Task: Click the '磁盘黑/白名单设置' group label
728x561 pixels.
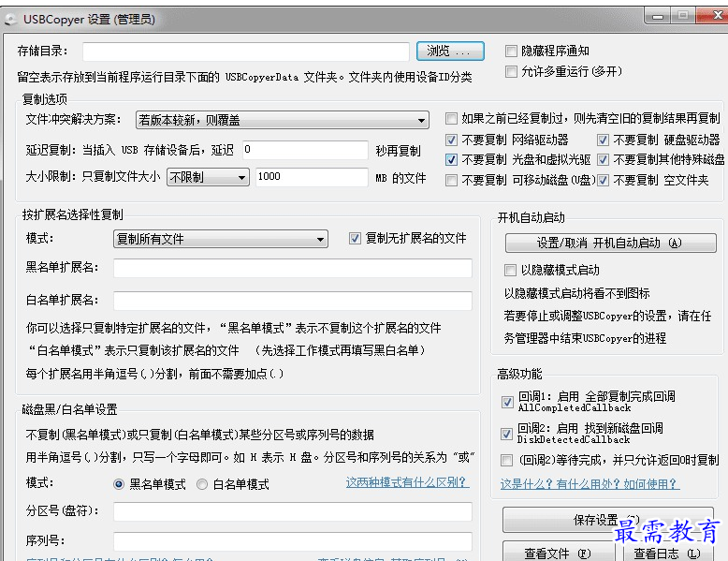Action: [x=69, y=409]
